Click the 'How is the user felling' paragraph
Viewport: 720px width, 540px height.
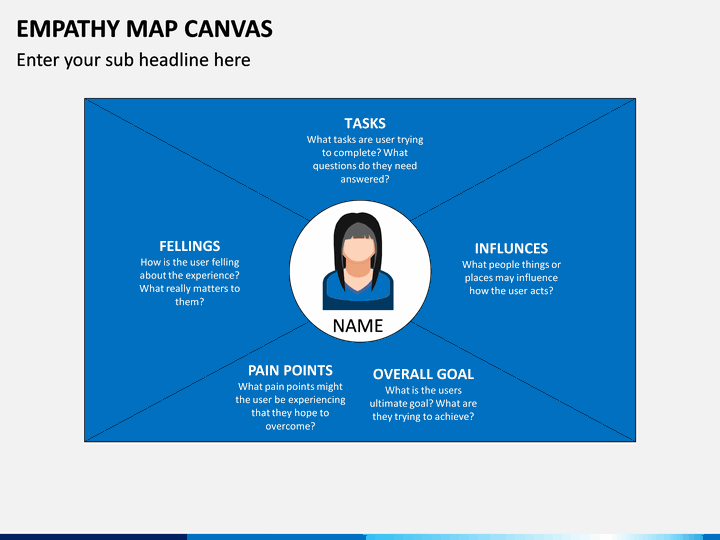[x=190, y=282]
